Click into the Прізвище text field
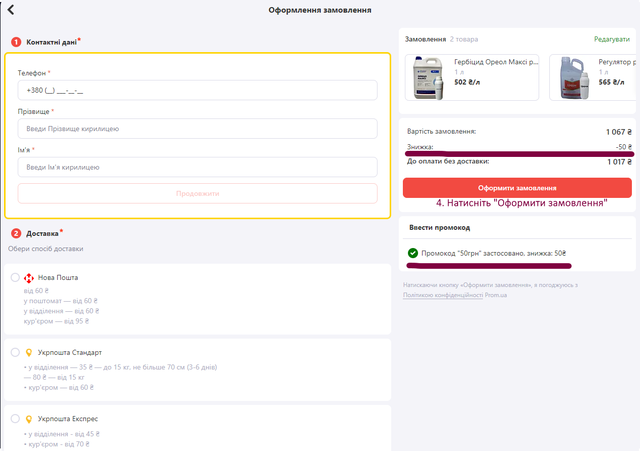640x451 pixels. pos(197,129)
